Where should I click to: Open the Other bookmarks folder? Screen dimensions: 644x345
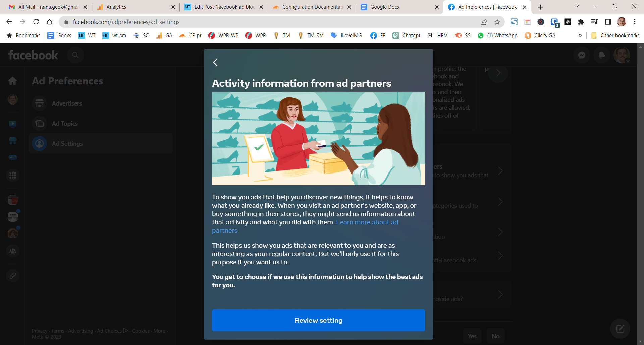[615, 36]
